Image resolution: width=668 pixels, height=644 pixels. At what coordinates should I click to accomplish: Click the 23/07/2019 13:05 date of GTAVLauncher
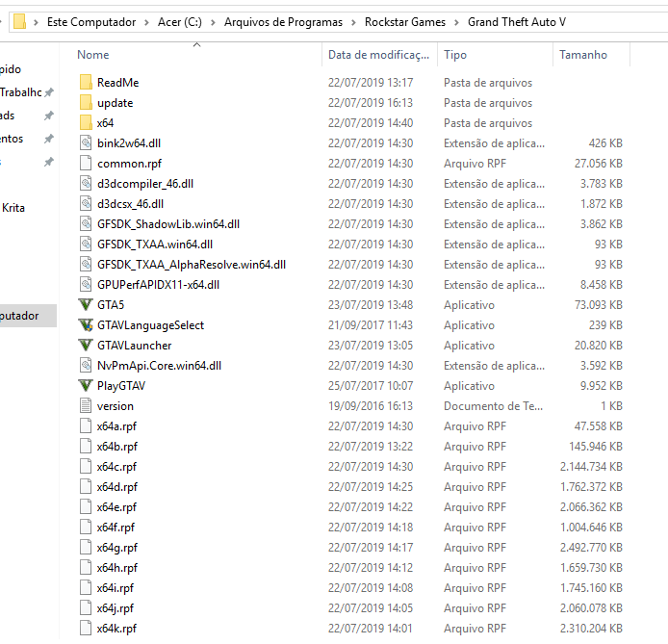point(371,346)
